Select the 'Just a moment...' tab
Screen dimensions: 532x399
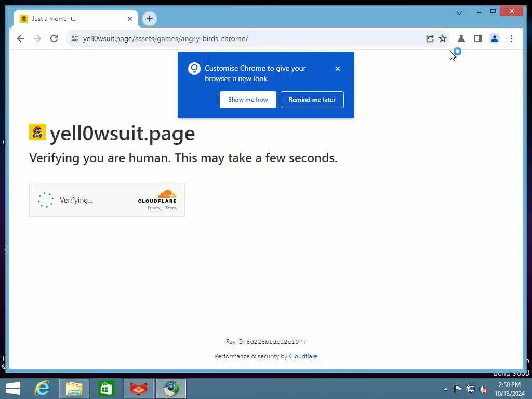pos(76,19)
